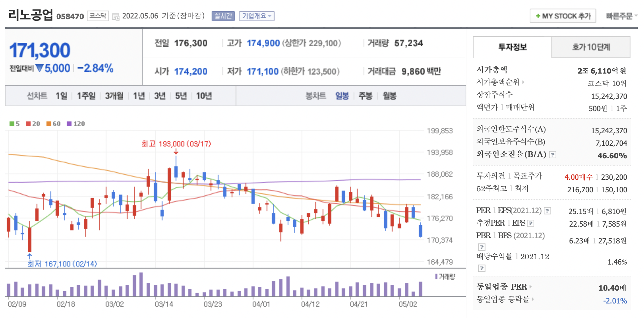Click the 46.60% foreign ownership value
This screenshot has width=644, height=318.
tap(612, 156)
